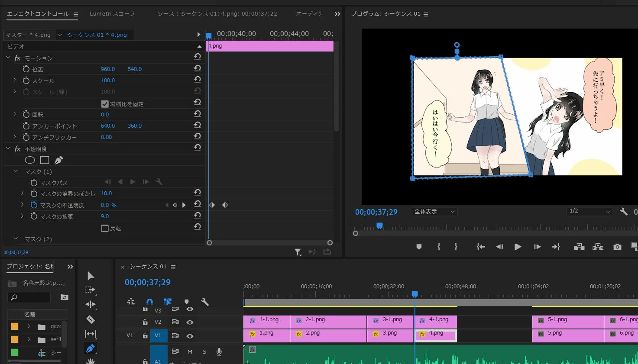
Task: Open the エフェクトコントロール panel menu
Action: tap(76, 14)
